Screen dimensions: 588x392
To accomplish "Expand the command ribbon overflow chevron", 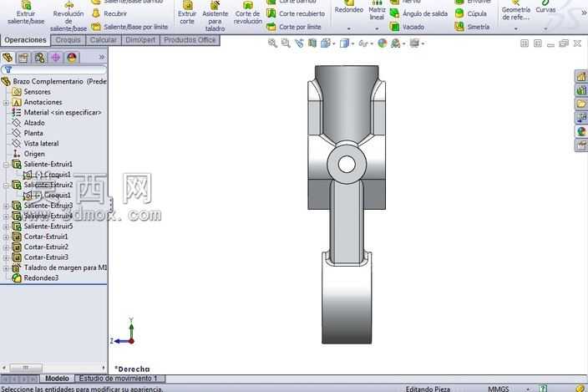I will tap(584, 13).
